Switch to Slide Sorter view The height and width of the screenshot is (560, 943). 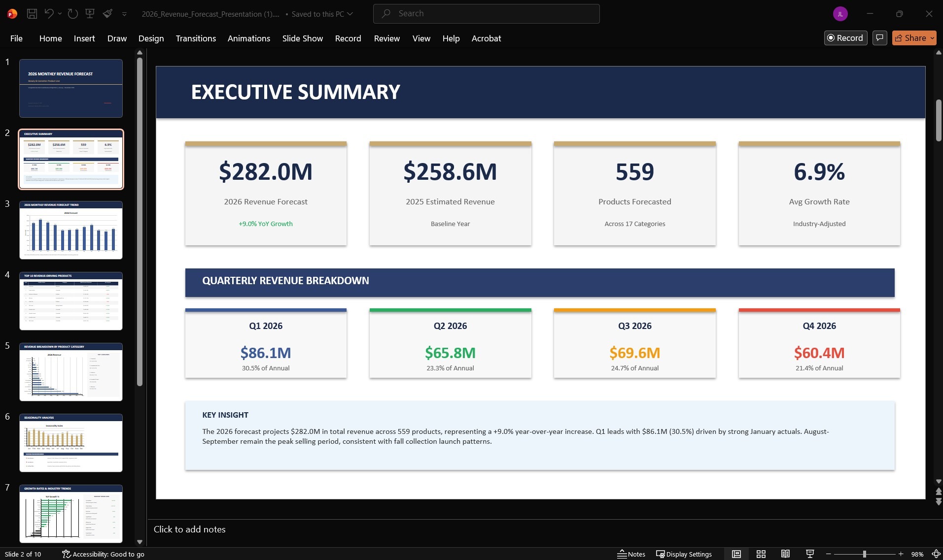(x=761, y=554)
